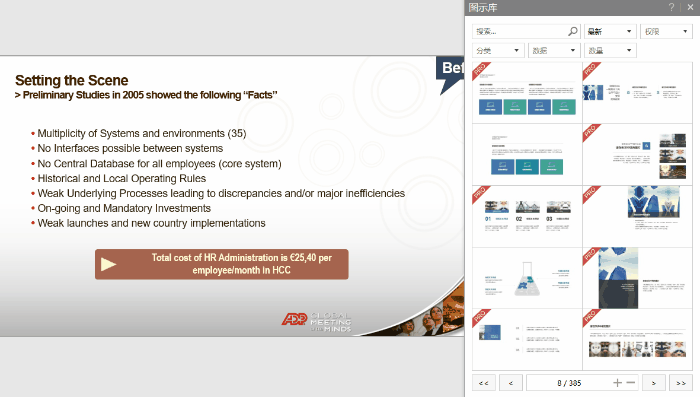This screenshot has width=700, height=397.
Task: Click the plus icon beside page count
Action: pyautogui.click(x=617, y=383)
